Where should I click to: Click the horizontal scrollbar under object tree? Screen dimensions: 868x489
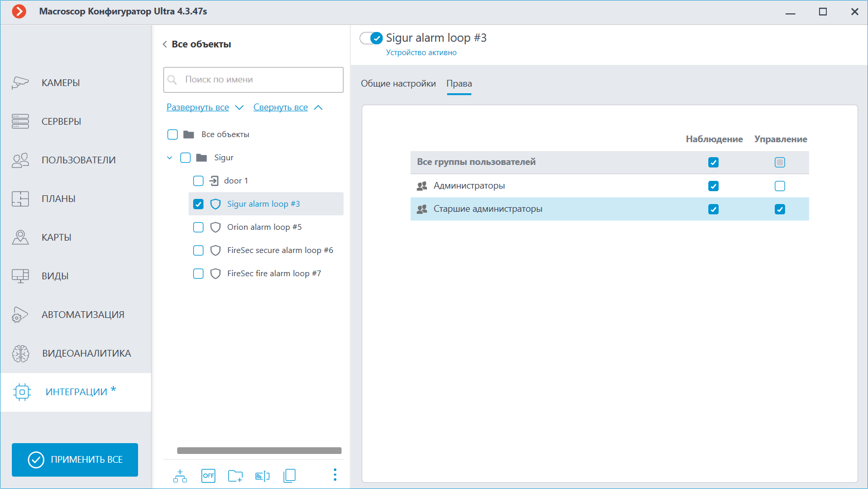[x=259, y=451]
